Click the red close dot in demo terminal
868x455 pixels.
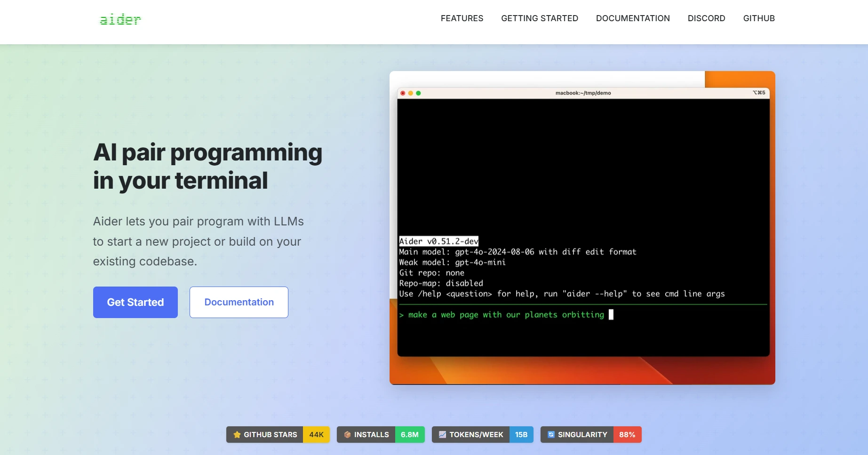click(403, 93)
